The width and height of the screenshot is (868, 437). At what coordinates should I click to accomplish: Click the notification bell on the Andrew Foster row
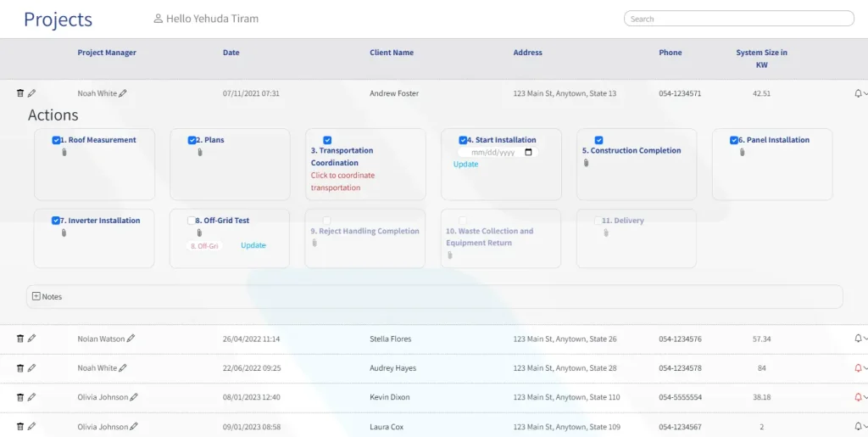click(858, 93)
